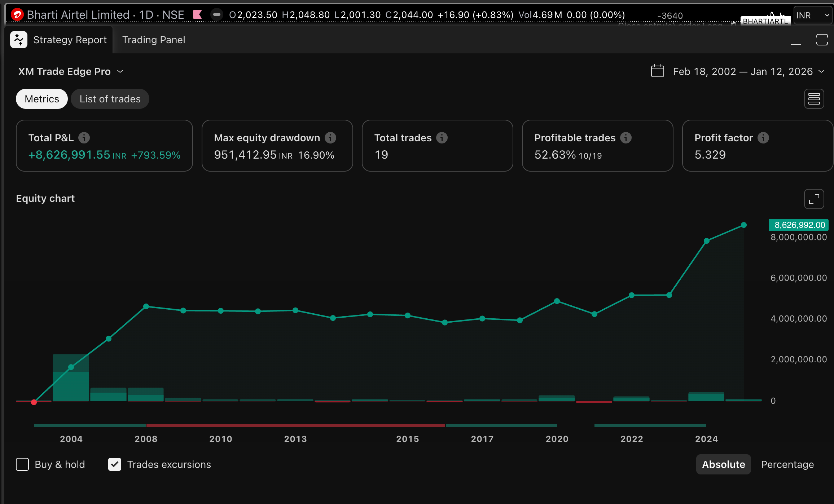Enable the Buy & hold checkbox
Screen dimensions: 834x504
point(22,464)
